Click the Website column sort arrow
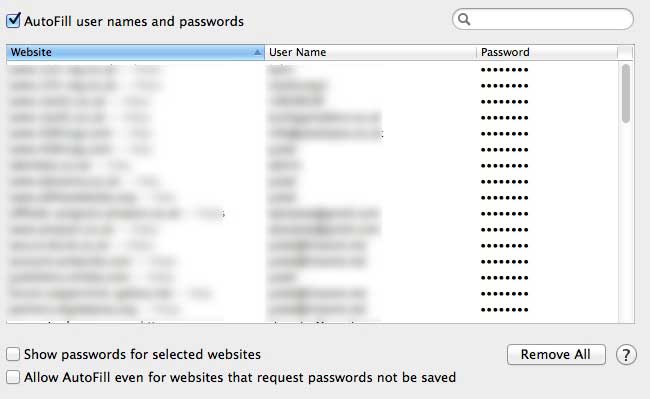Image resolution: width=650 pixels, height=399 pixels. (x=257, y=52)
